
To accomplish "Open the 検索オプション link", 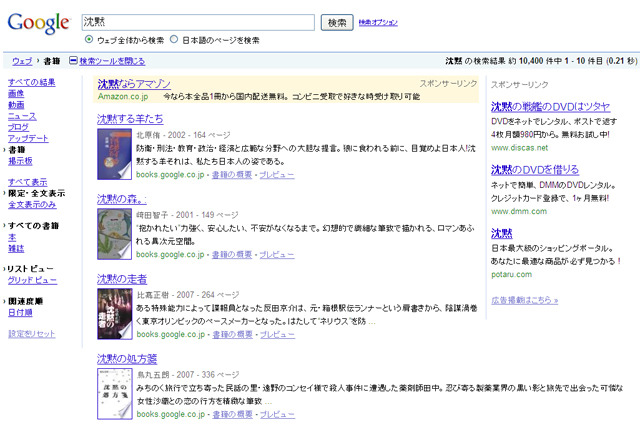I will (x=378, y=22).
